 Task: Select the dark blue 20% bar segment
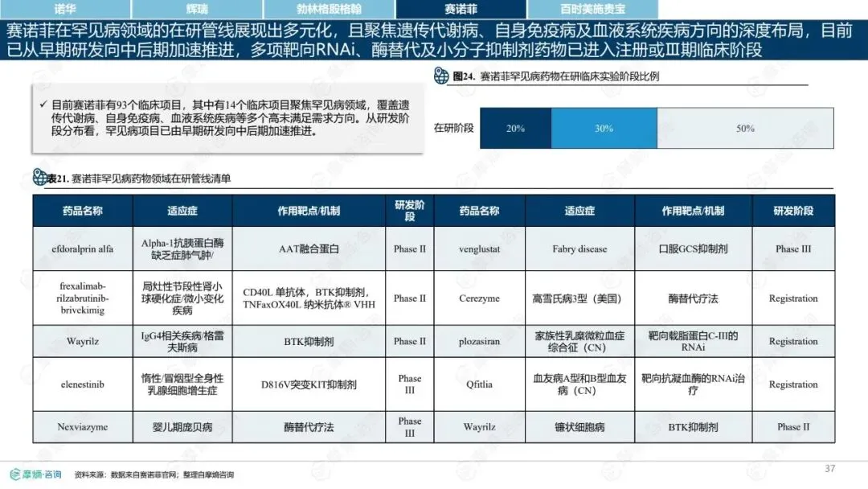515,128
